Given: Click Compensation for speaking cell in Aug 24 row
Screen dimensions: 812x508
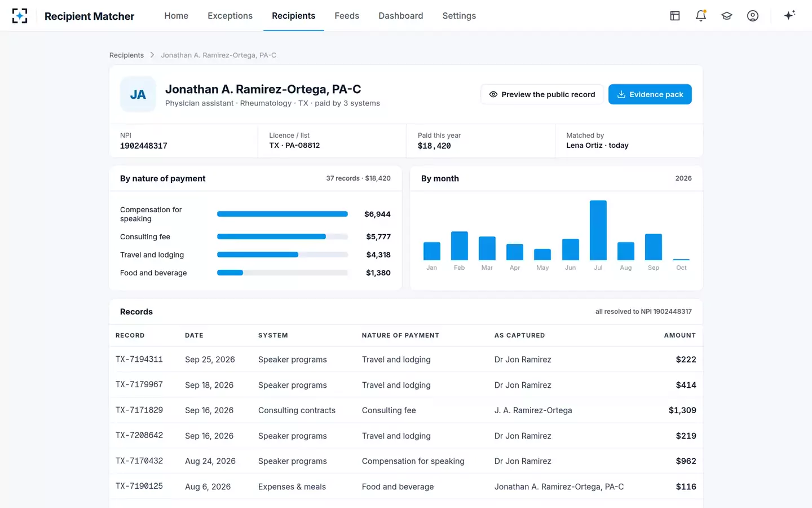Looking at the screenshot, I should pyautogui.click(x=413, y=461).
